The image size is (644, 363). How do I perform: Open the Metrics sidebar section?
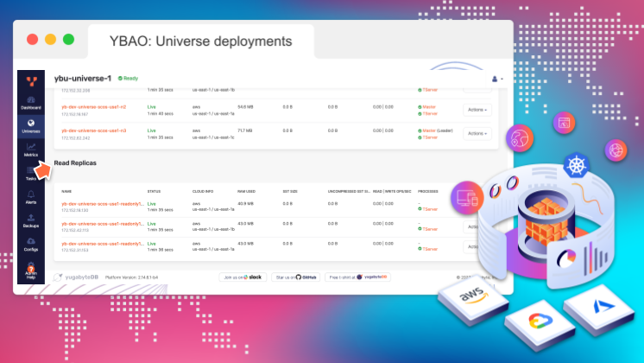click(31, 150)
